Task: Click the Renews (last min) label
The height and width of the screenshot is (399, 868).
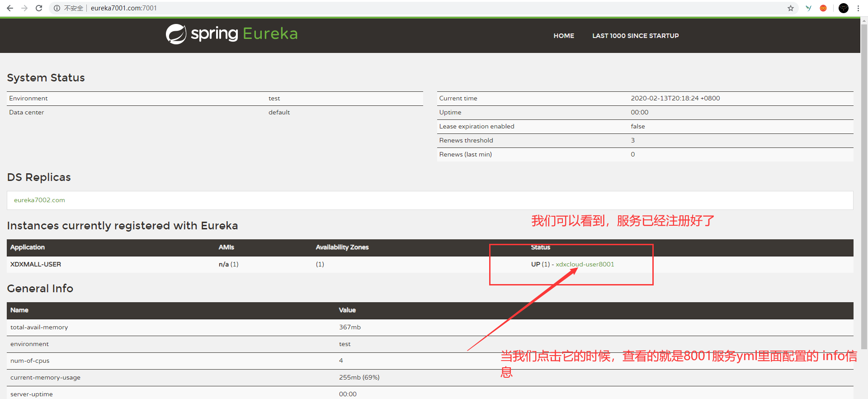Action: tap(465, 154)
